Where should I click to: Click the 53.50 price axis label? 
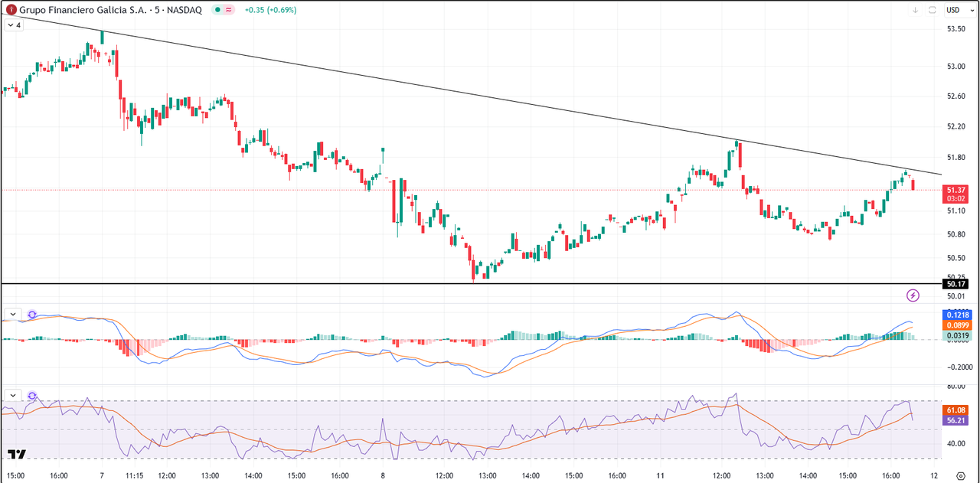[955, 29]
